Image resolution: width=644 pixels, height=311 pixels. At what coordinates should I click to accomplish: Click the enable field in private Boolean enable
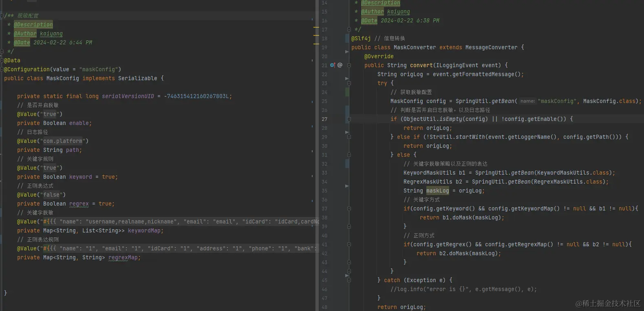(x=79, y=123)
